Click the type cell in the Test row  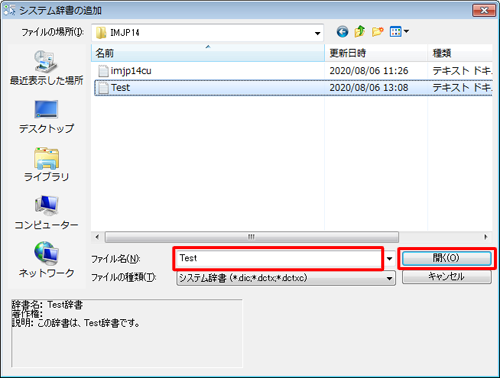(x=462, y=88)
